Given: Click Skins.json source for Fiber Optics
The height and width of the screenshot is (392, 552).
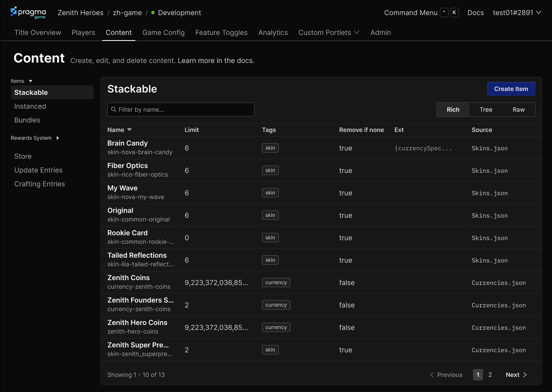Looking at the screenshot, I should click(489, 171).
